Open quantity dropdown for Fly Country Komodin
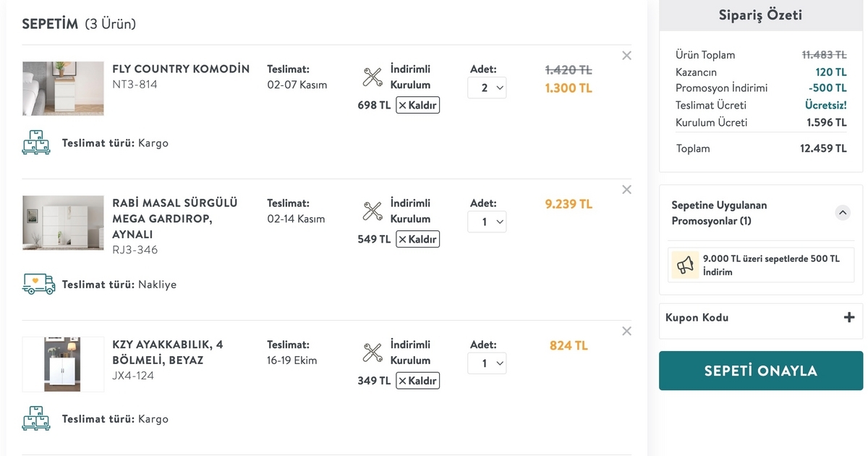The image size is (868, 456). [487, 88]
